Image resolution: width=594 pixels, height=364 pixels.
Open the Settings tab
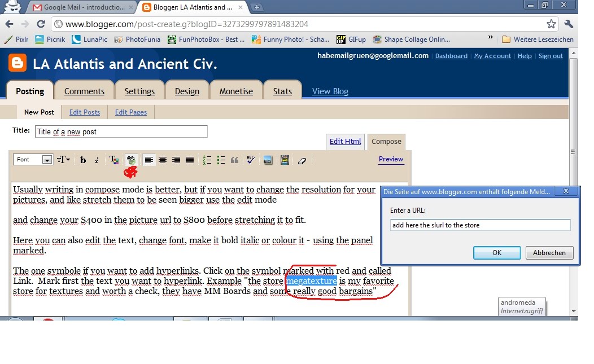point(139,91)
